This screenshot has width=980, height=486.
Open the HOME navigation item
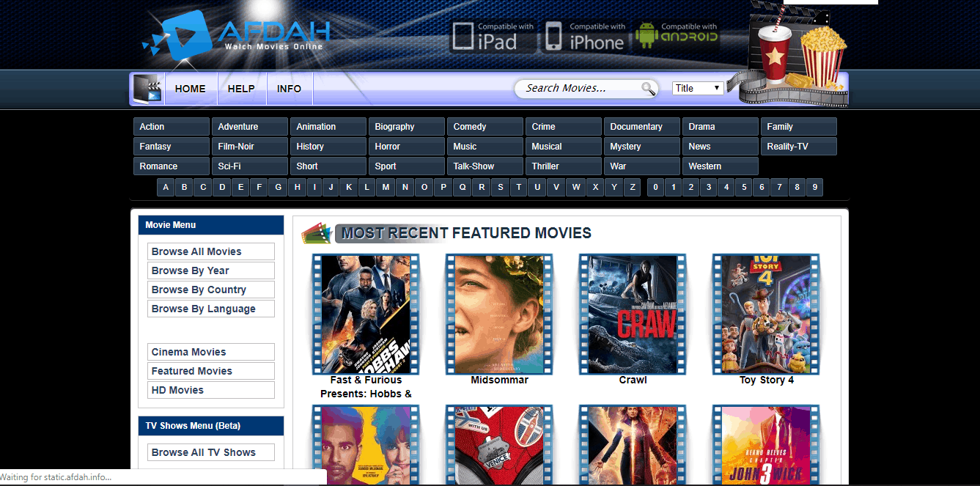(x=191, y=89)
